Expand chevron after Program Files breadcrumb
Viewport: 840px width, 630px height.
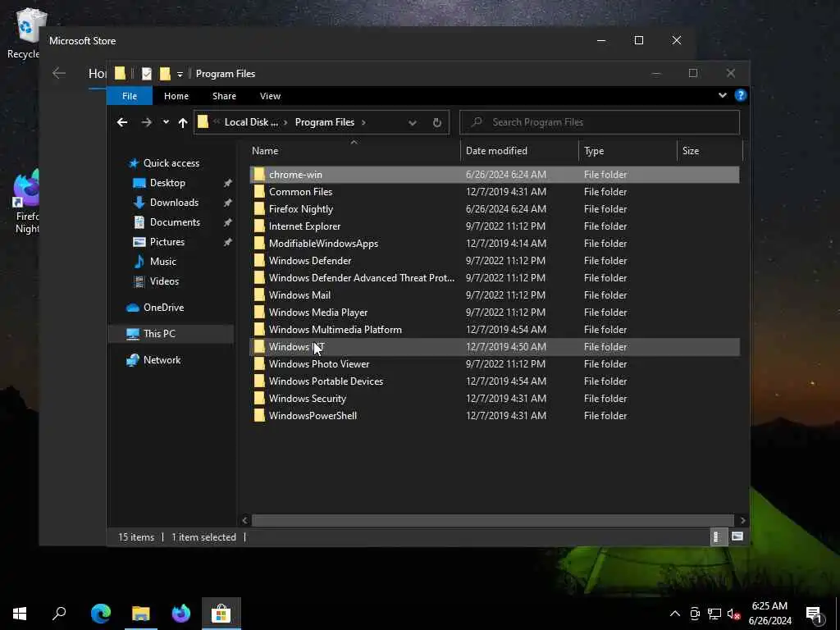coord(363,123)
